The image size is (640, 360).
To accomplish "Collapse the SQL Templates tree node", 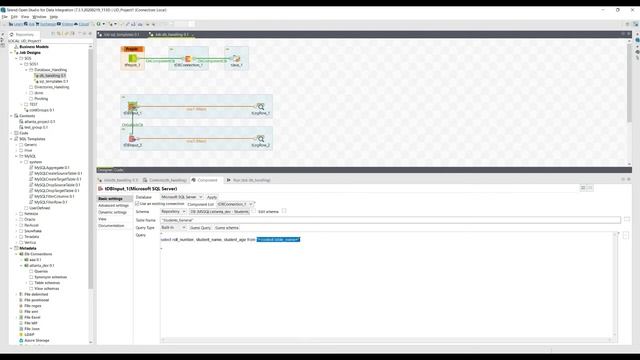I will click(x=11, y=139).
